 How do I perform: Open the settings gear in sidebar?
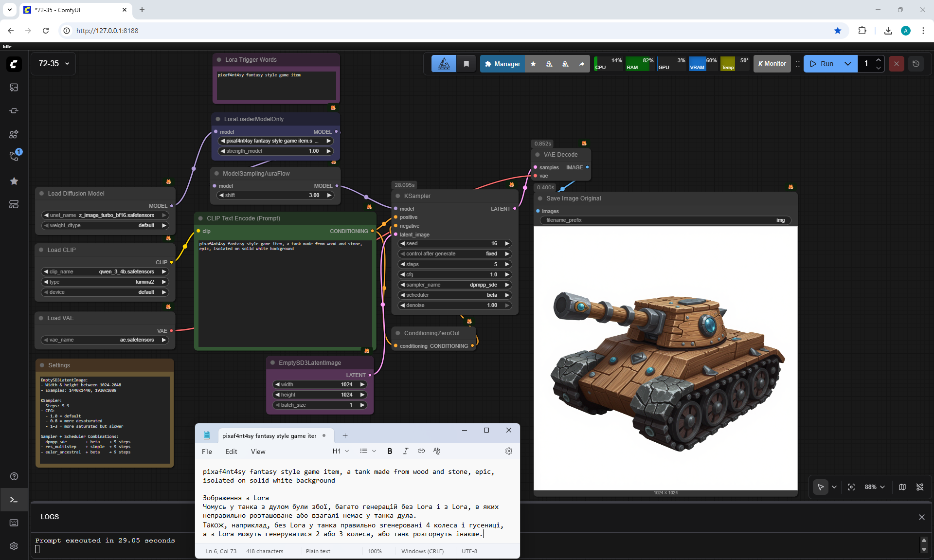tap(14, 546)
